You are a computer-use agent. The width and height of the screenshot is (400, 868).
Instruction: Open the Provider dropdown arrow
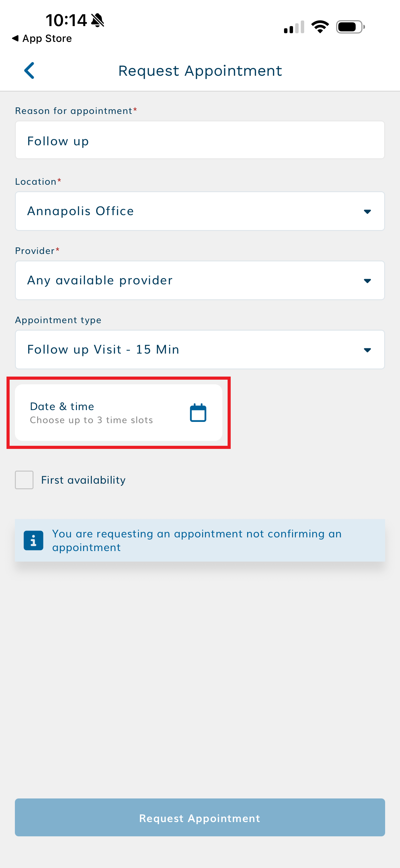tap(367, 281)
